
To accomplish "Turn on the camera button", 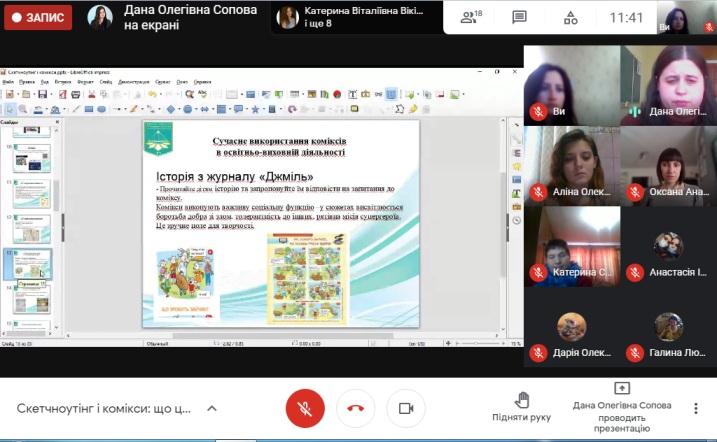I will (406, 408).
